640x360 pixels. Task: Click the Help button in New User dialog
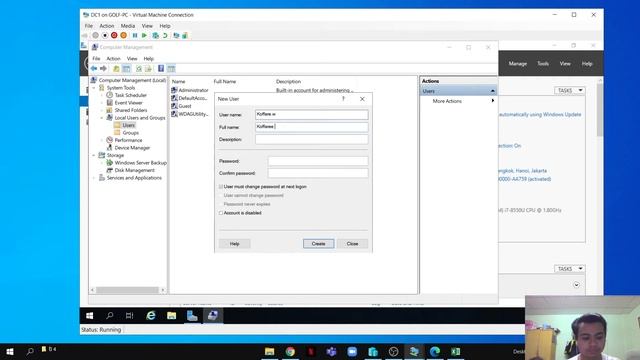click(x=234, y=244)
